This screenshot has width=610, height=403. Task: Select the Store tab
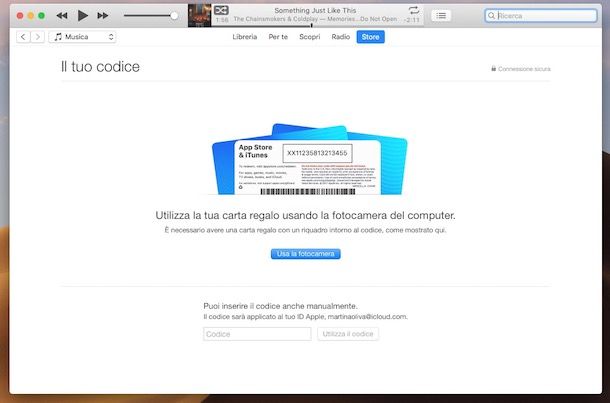(x=370, y=37)
